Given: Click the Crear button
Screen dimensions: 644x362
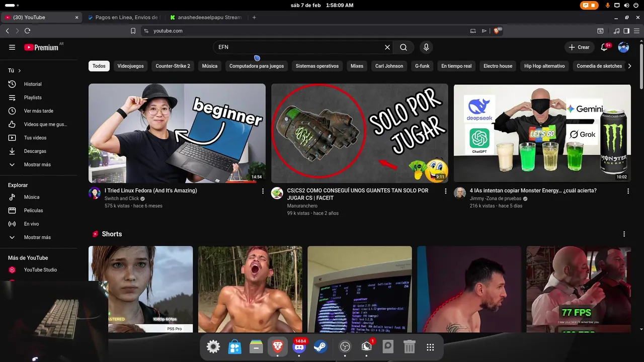Looking at the screenshot, I should pos(579,47).
